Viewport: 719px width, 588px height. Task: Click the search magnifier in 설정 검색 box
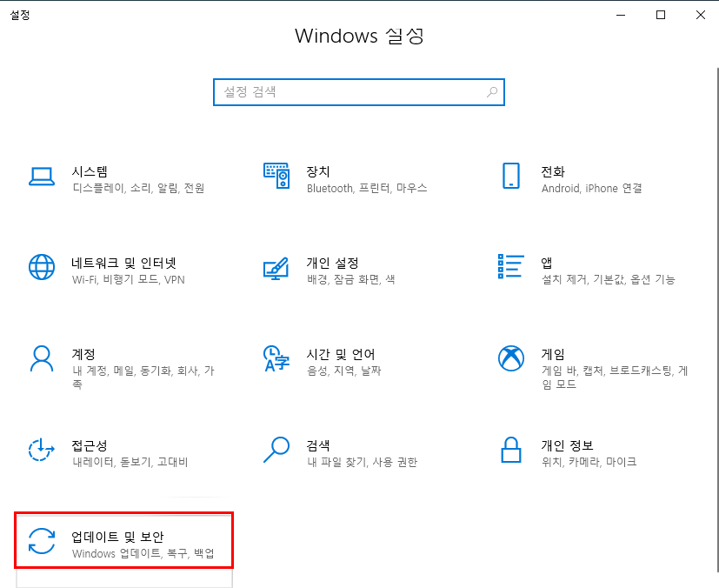coord(492,92)
